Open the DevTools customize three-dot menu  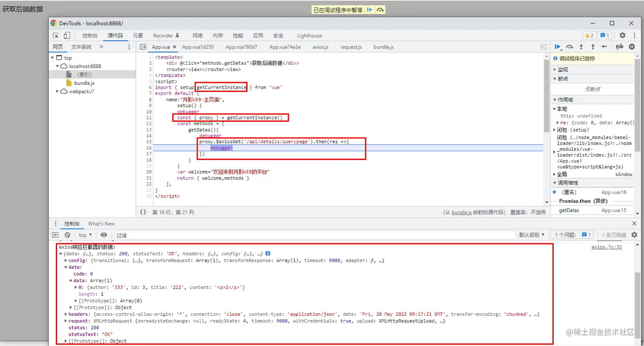[634, 35]
